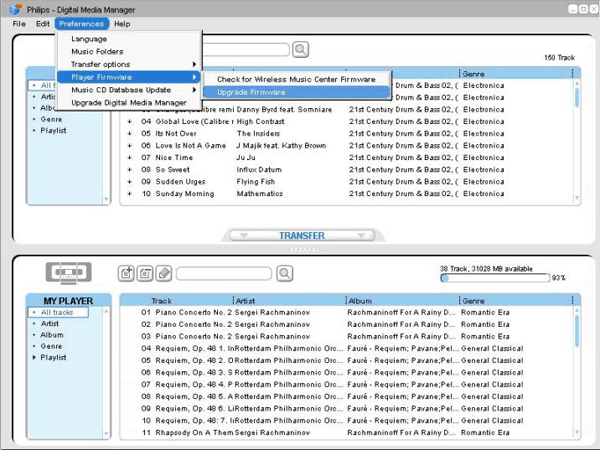Open the Help menu
Viewport: 600px width, 450px height.
click(x=122, y=24)
